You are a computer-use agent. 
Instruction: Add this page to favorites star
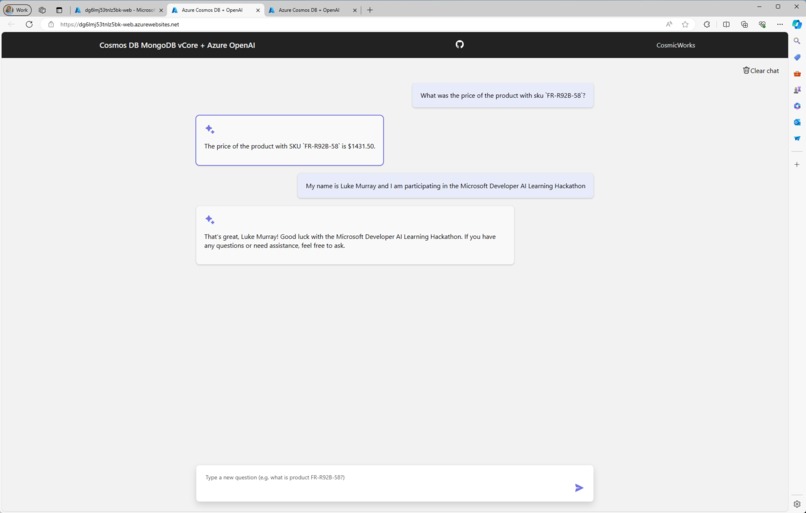click(685, 24)
